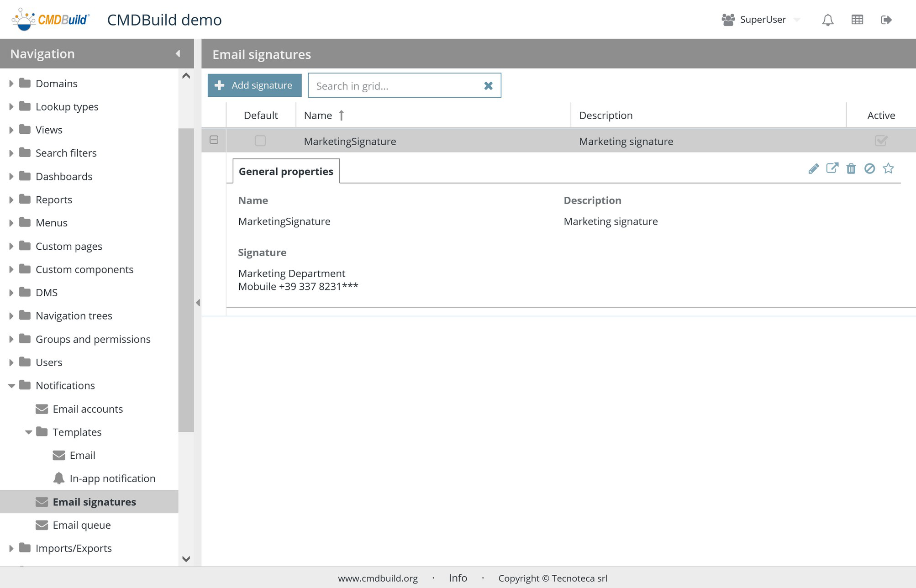The height and width of the screenshot is (588, 916).
Task: Open the data management grid icon
Action: pyautogui.click(x=857, y=20)
